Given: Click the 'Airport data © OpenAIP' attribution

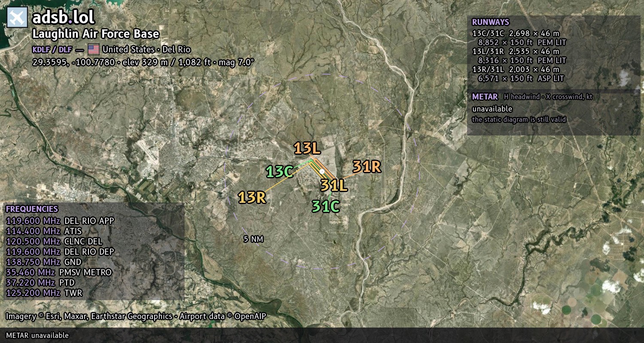Looking at the screenshot, I should [x=223, y=316].
